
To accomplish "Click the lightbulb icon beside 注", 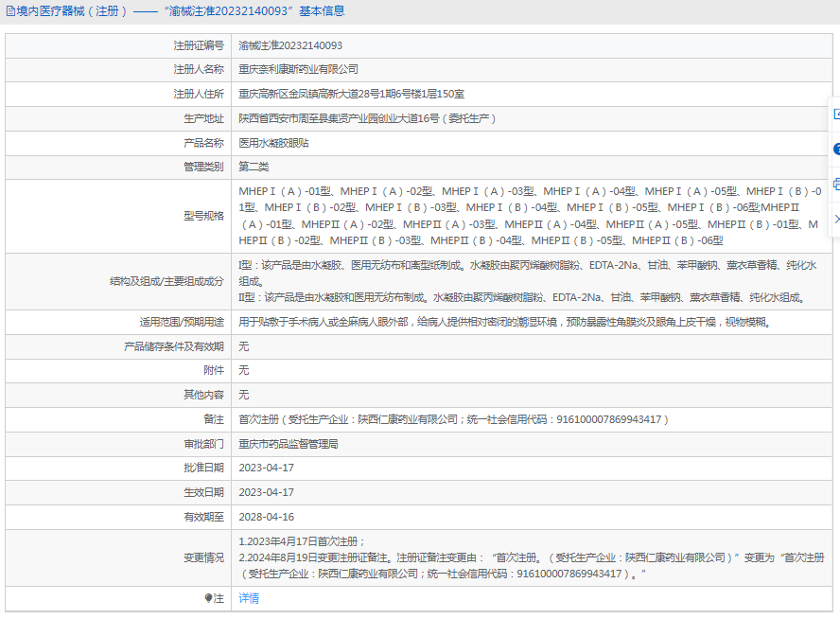I will click(x=209, y=598).
